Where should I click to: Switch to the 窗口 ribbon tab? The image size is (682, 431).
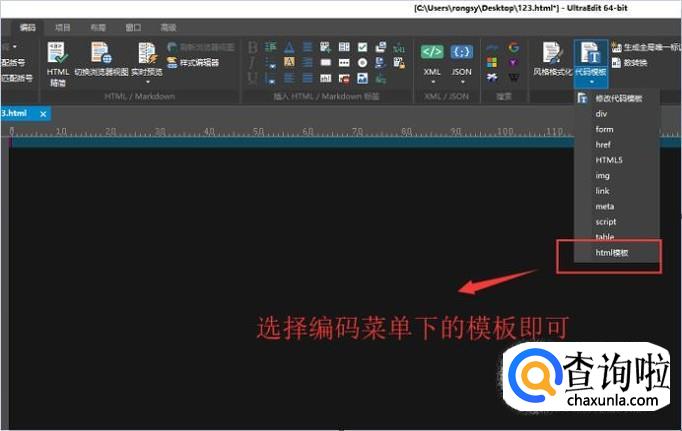tap(133, 27)
